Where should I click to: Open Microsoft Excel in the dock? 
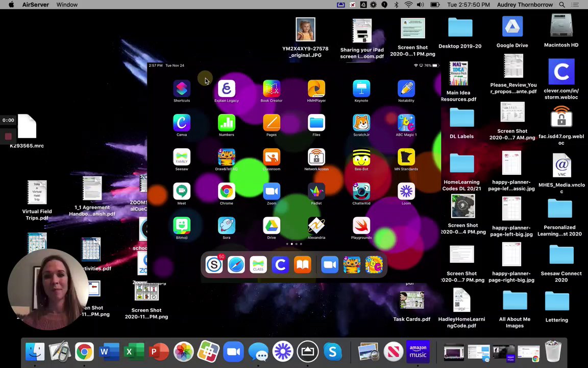click(134, 352)
